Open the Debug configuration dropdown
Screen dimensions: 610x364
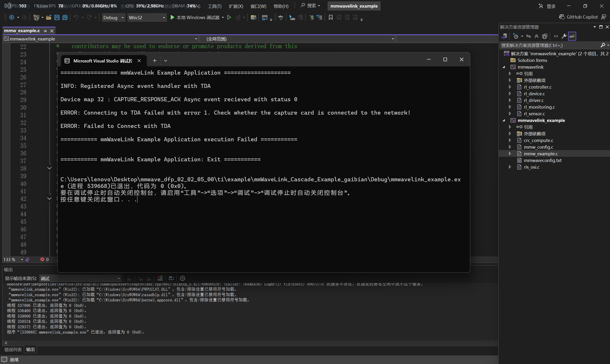point(114,18)
